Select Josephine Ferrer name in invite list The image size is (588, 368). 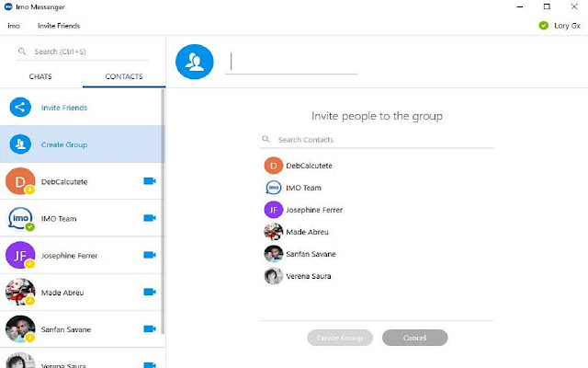click(314, 210)
